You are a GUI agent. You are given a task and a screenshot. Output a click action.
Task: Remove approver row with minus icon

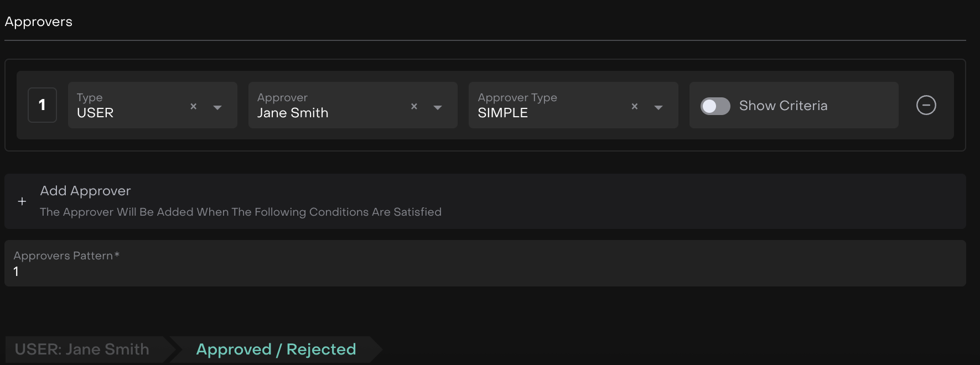coord(926,105)
